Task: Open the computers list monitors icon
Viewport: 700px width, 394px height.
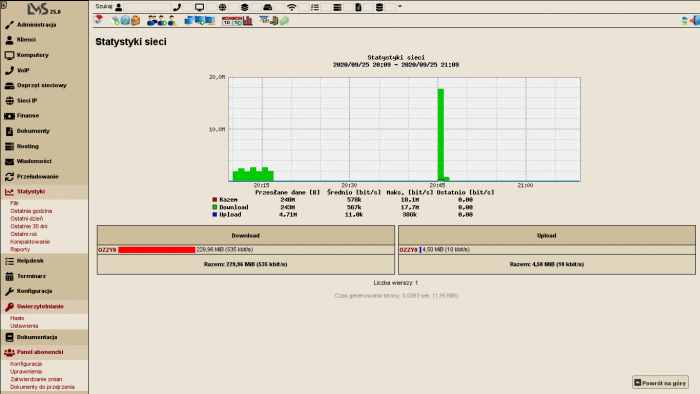Action: tap(189, 21)
